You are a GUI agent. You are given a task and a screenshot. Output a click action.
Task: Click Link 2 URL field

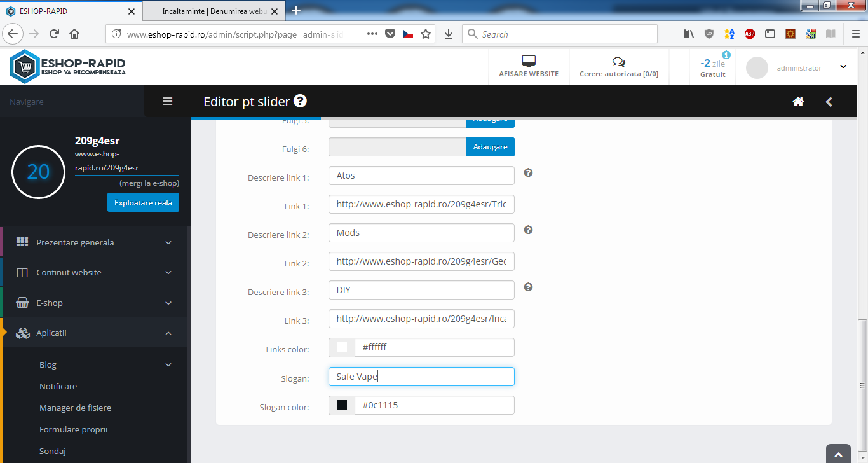point(421,261)
